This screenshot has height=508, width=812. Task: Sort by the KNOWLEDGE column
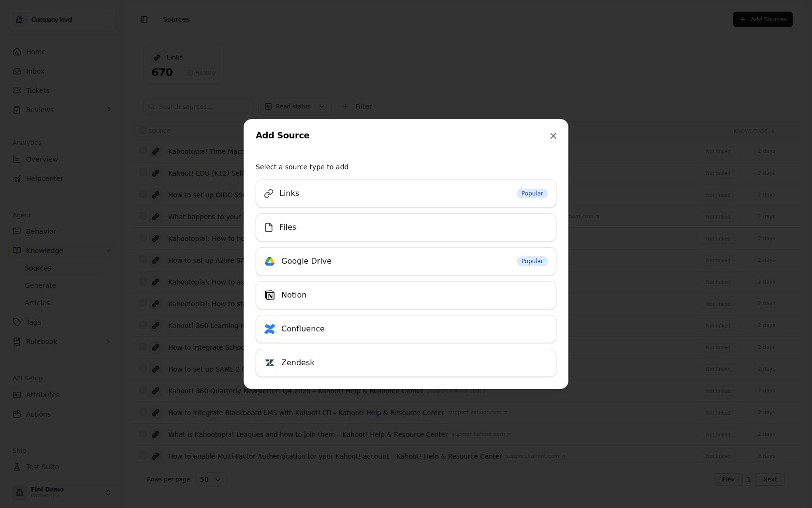754,131
